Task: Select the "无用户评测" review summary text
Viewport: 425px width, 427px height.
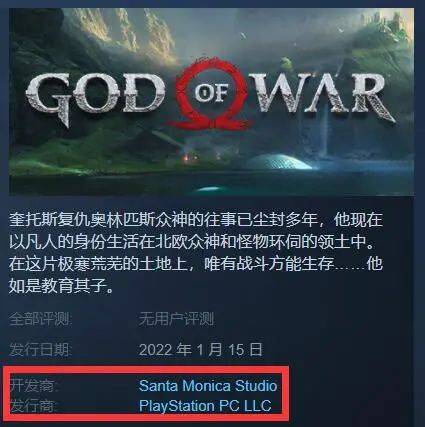Action: click(177, 319)
